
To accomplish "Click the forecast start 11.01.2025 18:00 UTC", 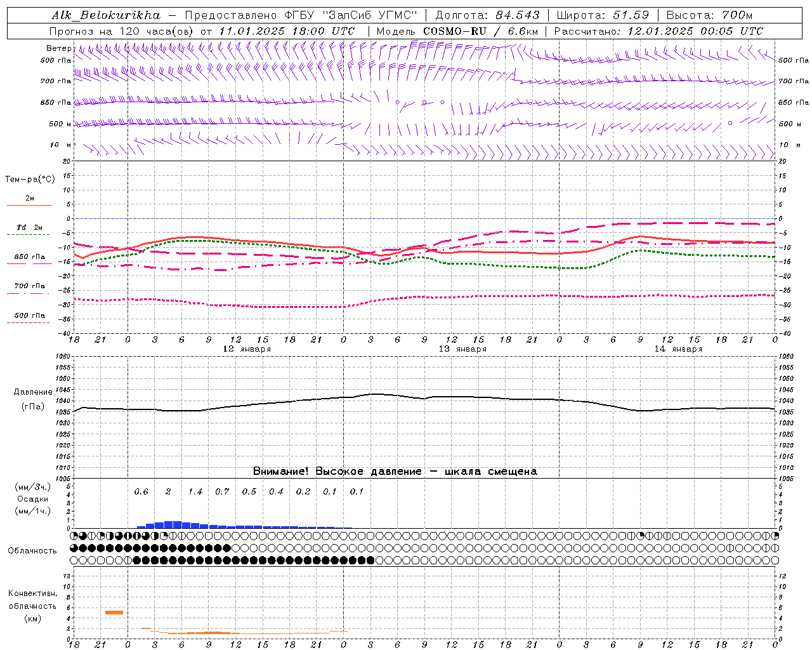I will (287, 31).
